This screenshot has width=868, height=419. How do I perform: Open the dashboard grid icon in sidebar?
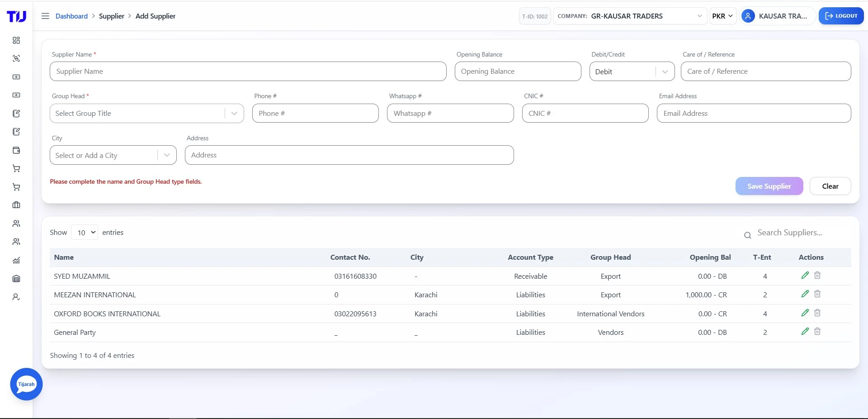pyautogui.click(x=16, y=40)
